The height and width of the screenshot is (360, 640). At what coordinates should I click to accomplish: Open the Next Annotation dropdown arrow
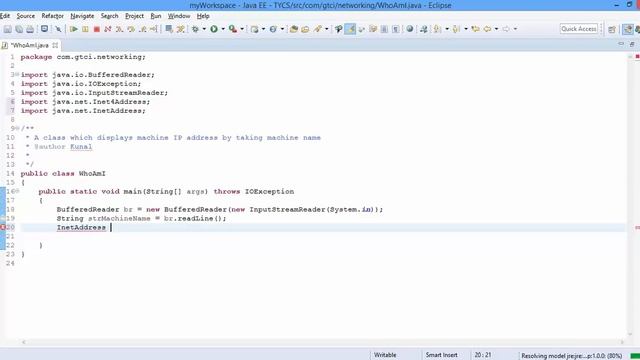(447, 29)
